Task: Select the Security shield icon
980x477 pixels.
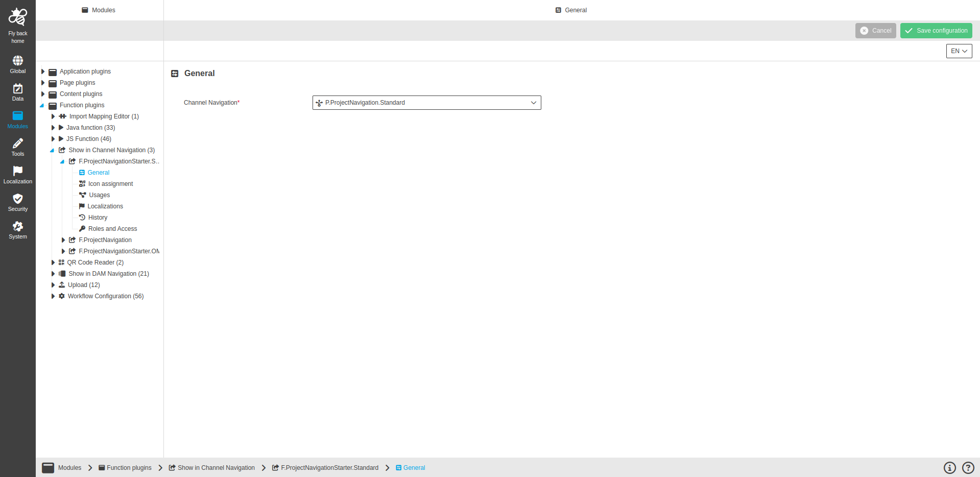Action: coord(17,200)
